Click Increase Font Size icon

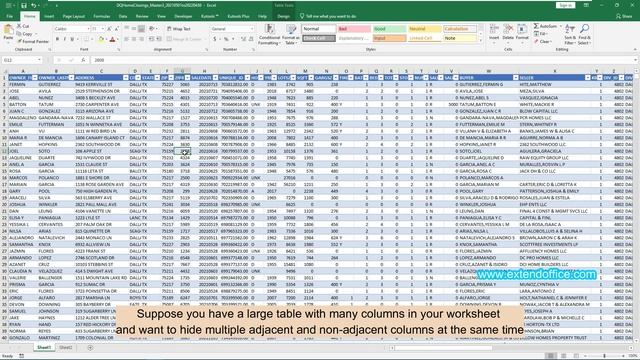pos(109,29)
